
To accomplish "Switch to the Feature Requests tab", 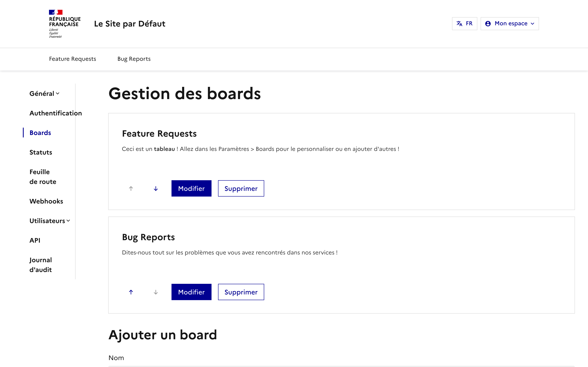I will coord(72,59).
